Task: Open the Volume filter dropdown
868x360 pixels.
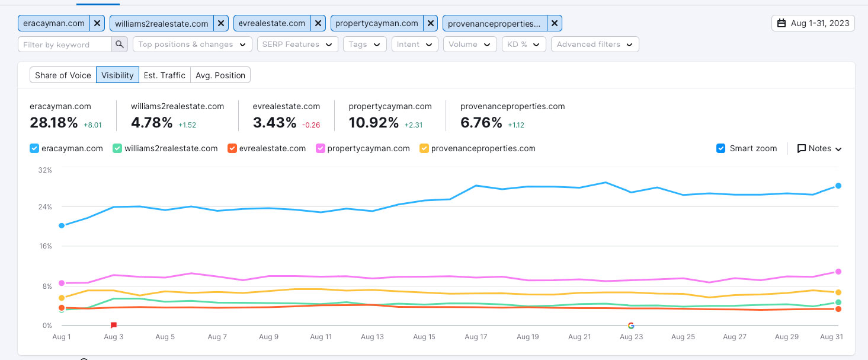Action: [470, 44]
